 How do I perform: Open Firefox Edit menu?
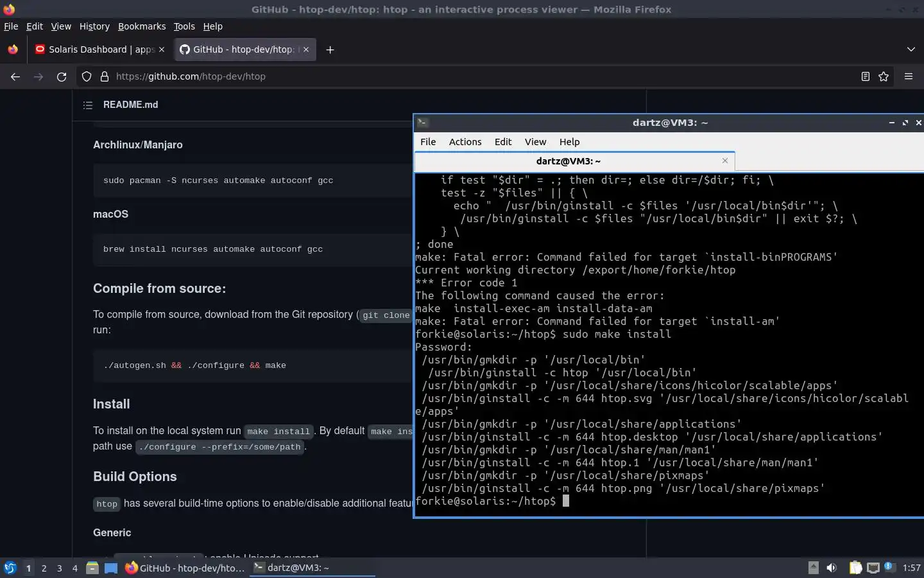click(34, 26)
